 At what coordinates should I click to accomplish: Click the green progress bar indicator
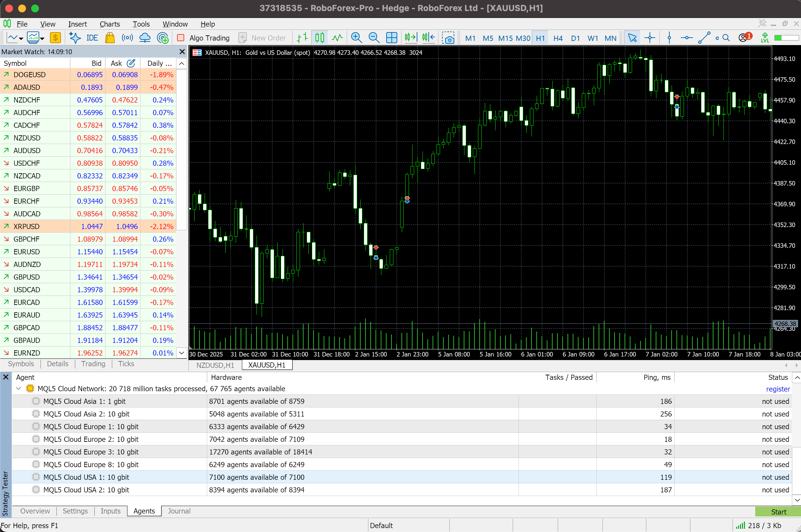[786, 38]
